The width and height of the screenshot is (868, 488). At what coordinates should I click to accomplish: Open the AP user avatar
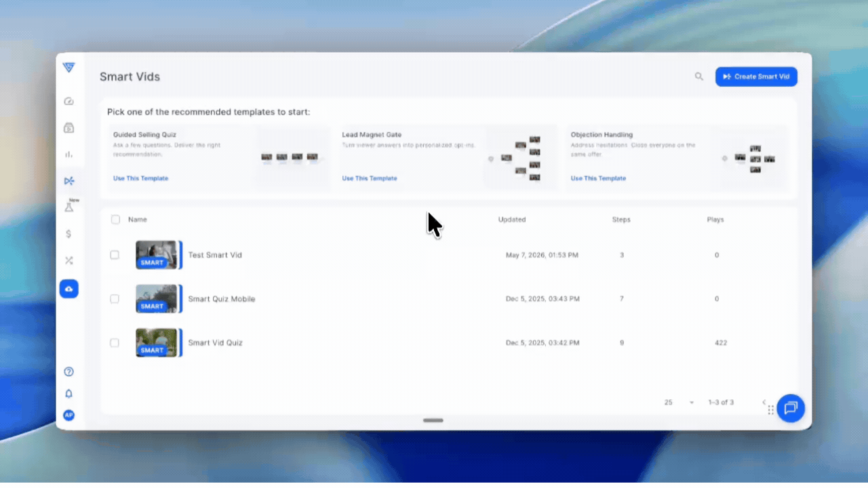point(68,415)
